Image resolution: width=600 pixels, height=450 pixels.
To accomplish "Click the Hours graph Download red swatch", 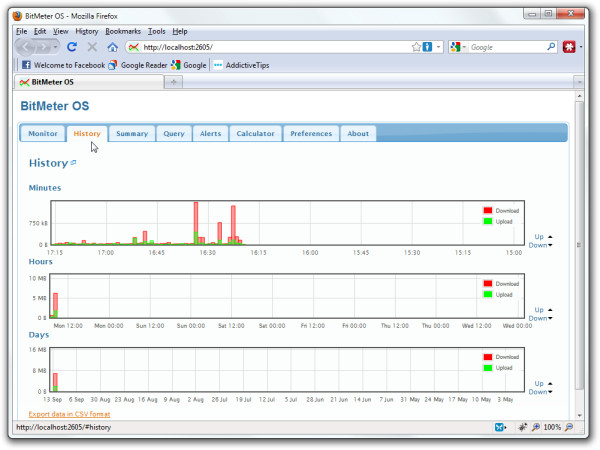I will coord(488,284).
